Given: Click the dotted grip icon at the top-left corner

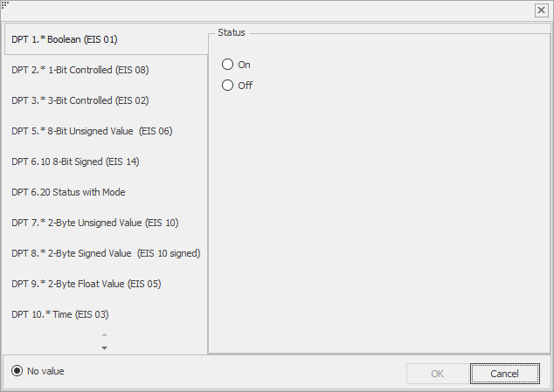Looking at the screenshot, I should [5, 4].
